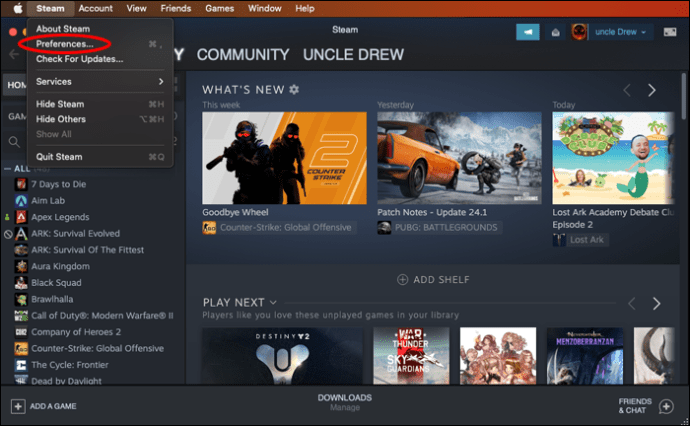Switch to Big Picture mode icon
This screenshot has width=690, height=426.
pos(670,32)
